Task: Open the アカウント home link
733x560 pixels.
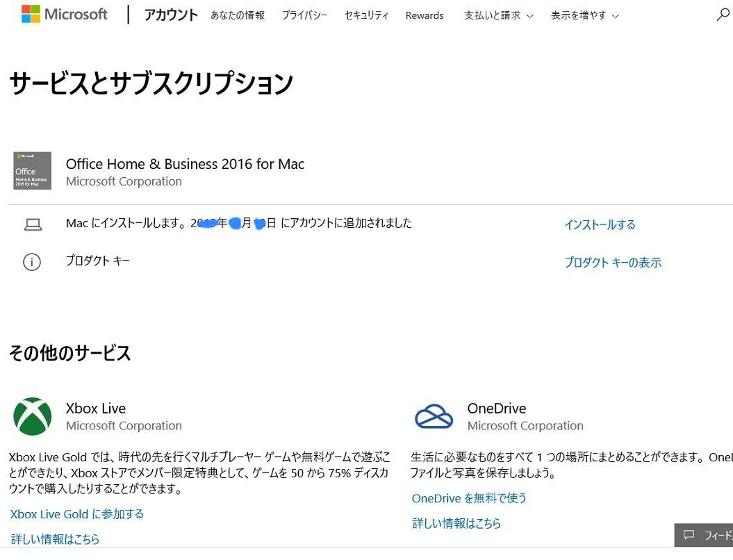Action: pyautogui.click(x=171, y=15)
